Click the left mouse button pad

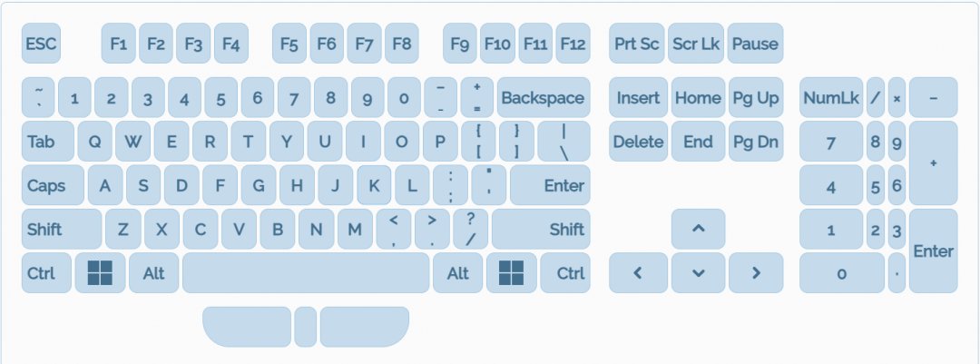tap(247, 327)
